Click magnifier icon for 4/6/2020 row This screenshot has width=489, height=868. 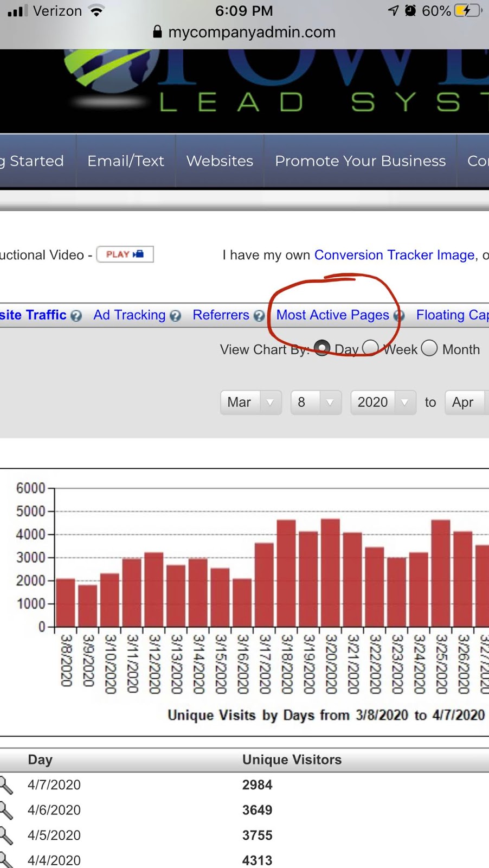(6, 810)
